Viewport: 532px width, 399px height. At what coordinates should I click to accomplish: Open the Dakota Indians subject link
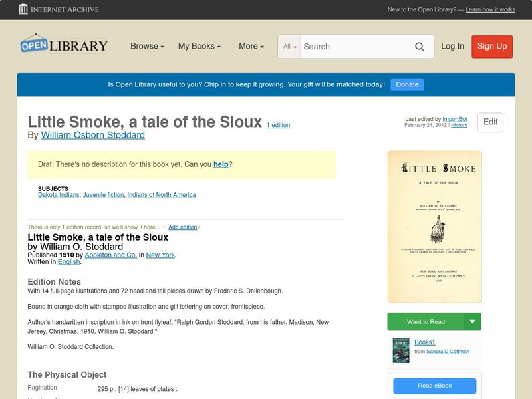[x=59, y=195]
